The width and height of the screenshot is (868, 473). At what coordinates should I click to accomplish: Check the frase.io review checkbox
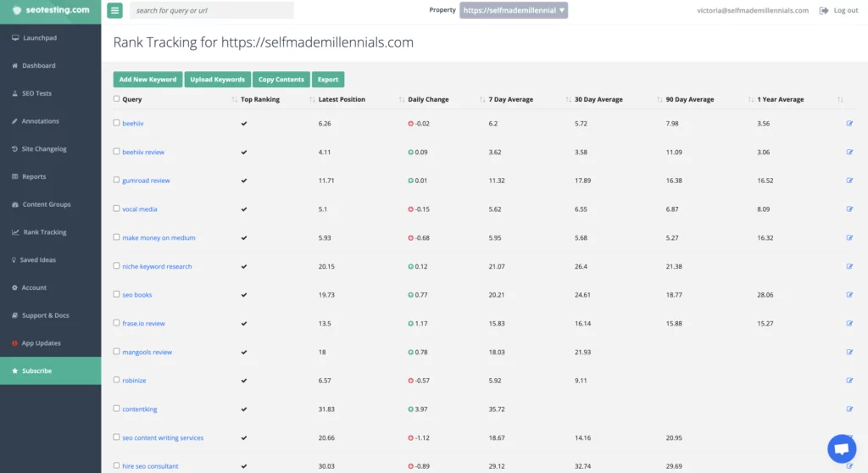(116, 323)
